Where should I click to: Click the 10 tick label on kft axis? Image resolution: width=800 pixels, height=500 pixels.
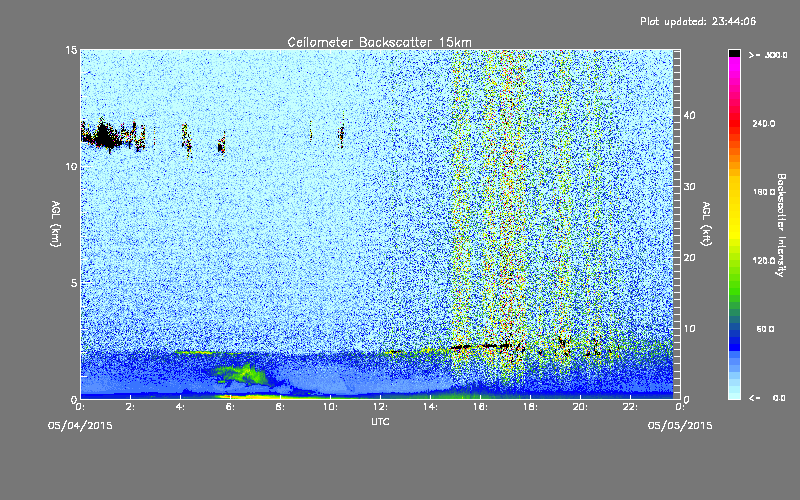[x=689, y=329]
